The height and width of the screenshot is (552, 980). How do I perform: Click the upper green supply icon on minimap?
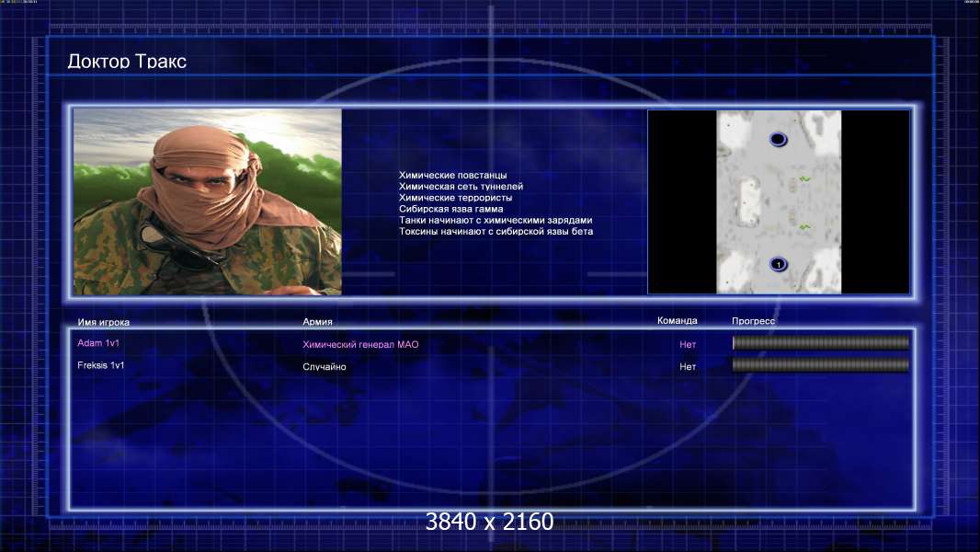point(804,179)
